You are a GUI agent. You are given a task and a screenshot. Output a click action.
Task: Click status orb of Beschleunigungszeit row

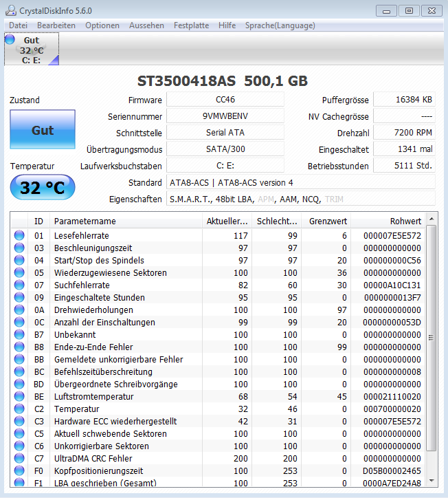19,248
